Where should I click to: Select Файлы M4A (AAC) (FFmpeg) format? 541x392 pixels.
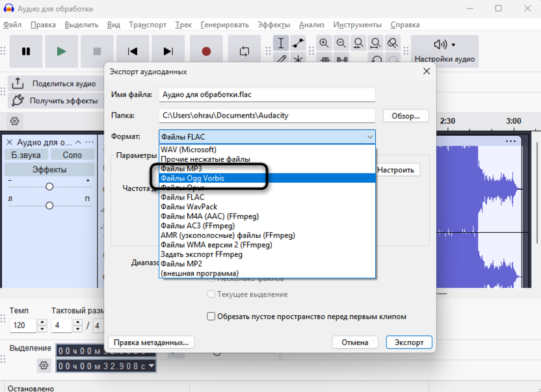267,216
